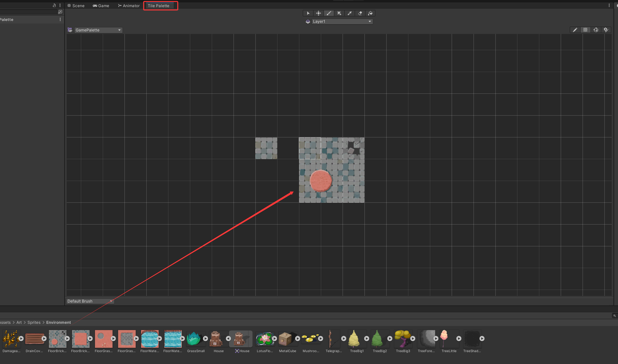618x364 pixels.
Task: Toggle the panel lock icon
Action: point(54,5)
